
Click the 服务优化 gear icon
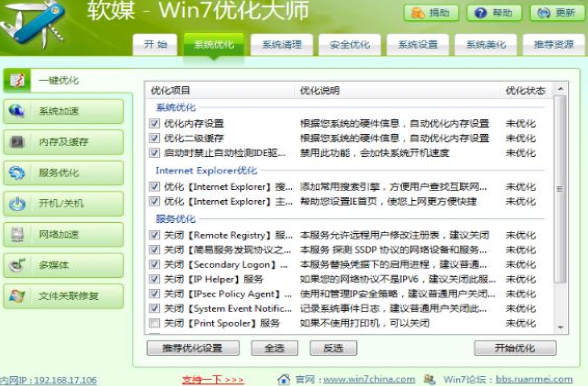pyautogui.click(x=17, y=173)
